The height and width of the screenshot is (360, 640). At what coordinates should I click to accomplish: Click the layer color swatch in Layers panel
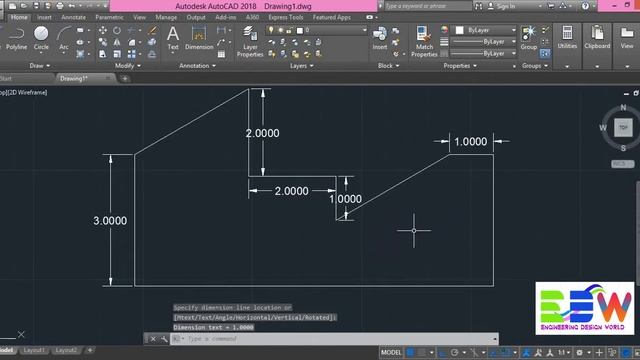pyautogui.click(x=300, y=30)
